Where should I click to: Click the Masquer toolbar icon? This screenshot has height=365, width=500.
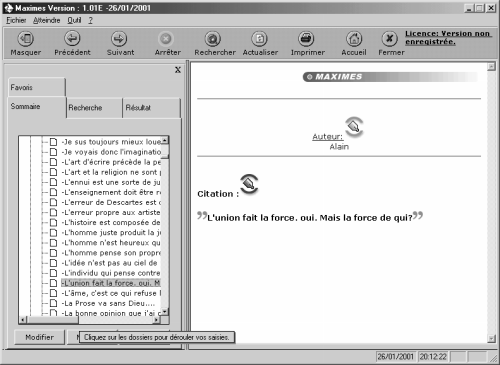point(25,39)
